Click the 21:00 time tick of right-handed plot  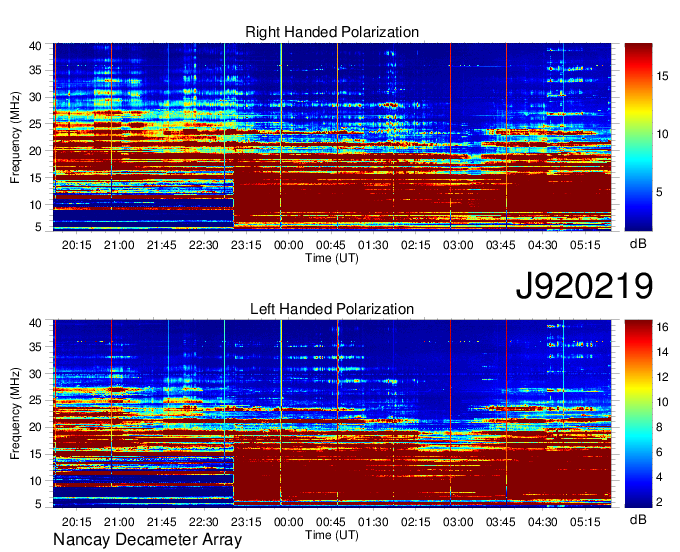tap(119, 245)
